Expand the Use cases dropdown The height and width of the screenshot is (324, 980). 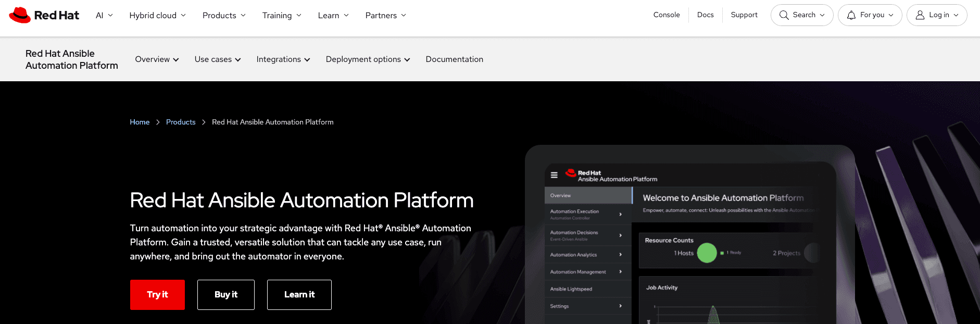[218, 59]
